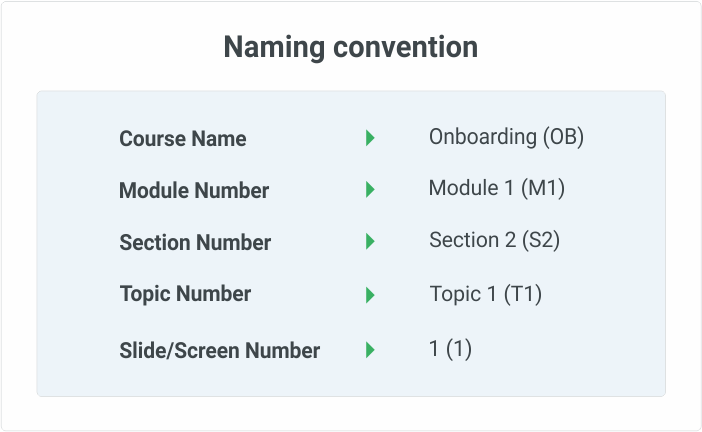Viewport: 702px width, 432px height.
Task: Select the "Module 1" value text
Action: point(466,188)
